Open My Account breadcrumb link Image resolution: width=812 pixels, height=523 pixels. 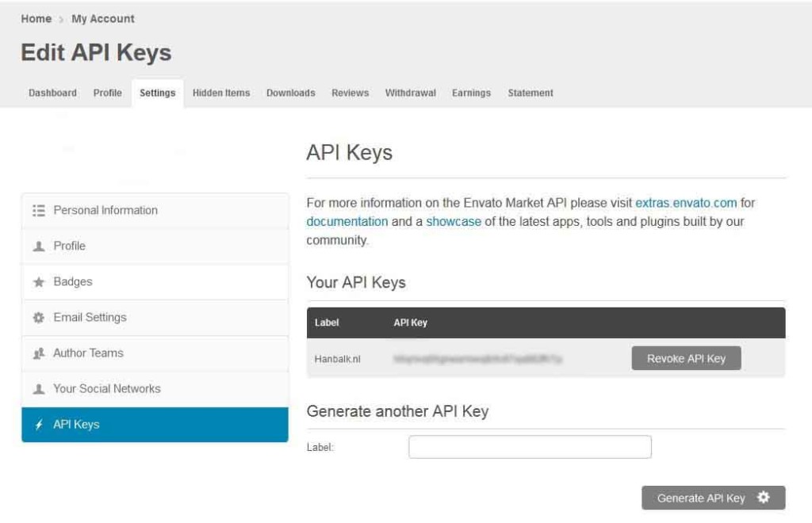(x=102, y=19)
